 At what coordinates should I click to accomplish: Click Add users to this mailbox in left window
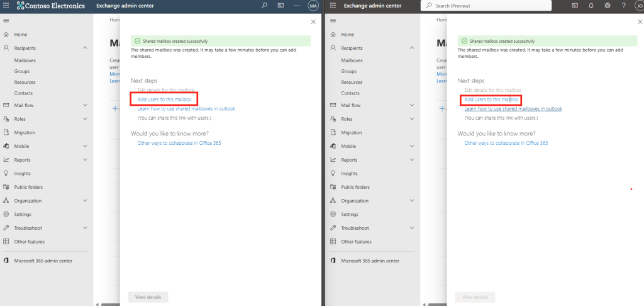[x=164, y=99]
